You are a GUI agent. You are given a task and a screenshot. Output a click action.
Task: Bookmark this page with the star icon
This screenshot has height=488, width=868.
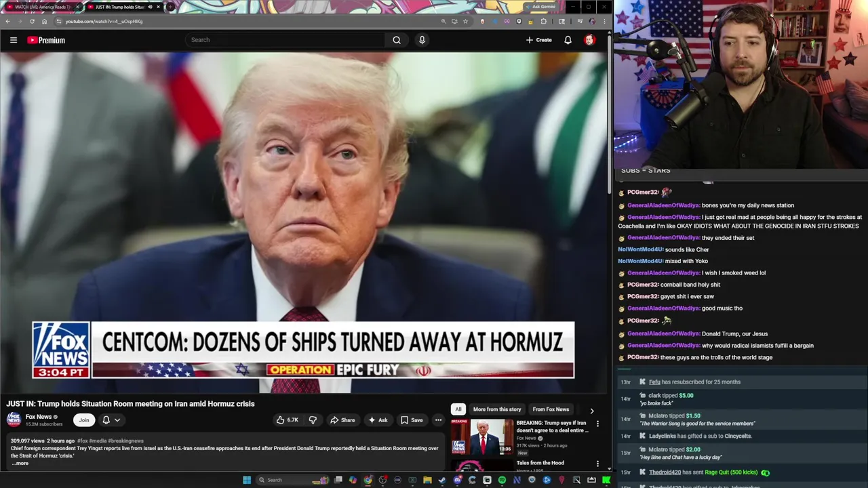tap(465, 21)
